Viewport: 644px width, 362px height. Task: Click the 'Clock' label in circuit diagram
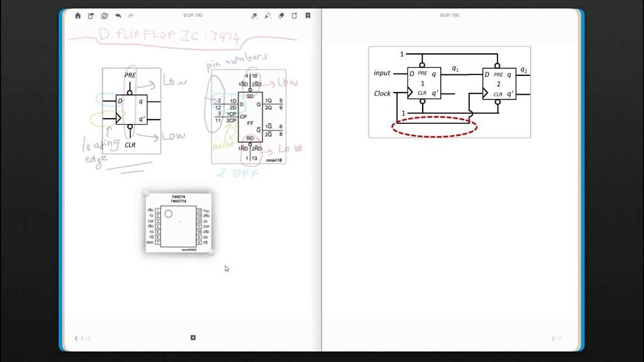382,94
